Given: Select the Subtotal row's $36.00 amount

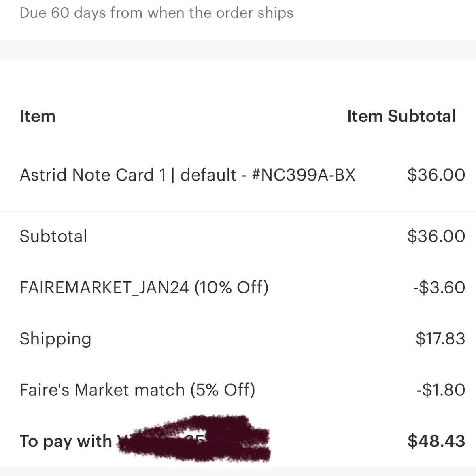Looking at the screenshot, I should 436,236.
